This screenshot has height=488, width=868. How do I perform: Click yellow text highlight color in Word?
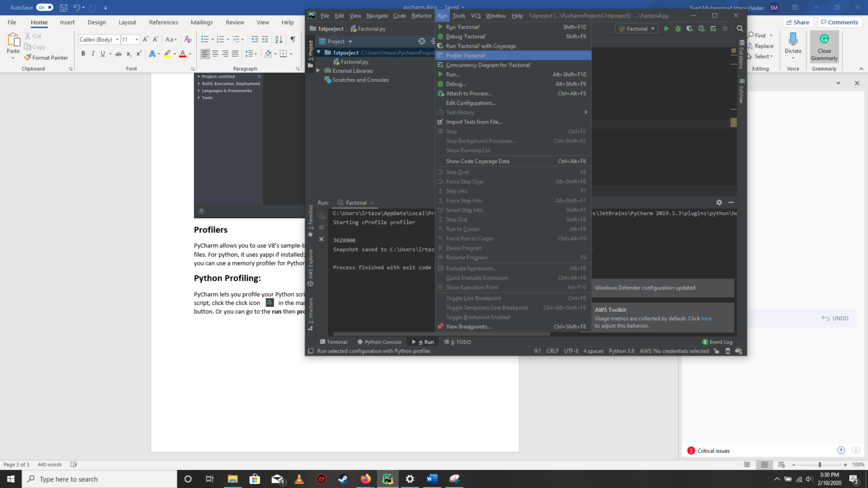[167, 54]
